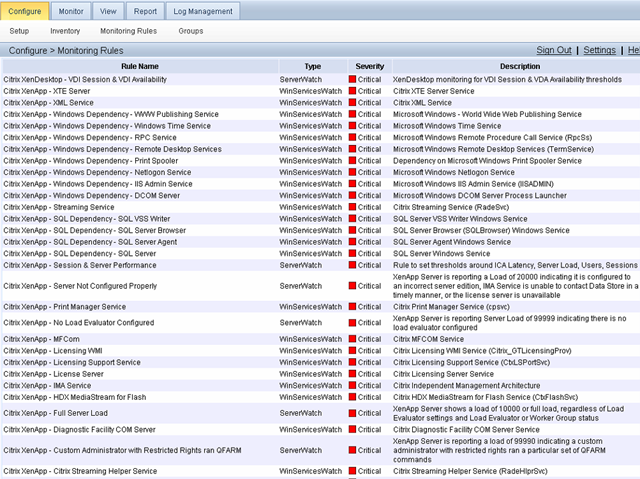Image resolution: width=640 pixels, height=479 pixels.
Task: Click ServerWatch type in Full Server Load row
Action: coord(301,413)
